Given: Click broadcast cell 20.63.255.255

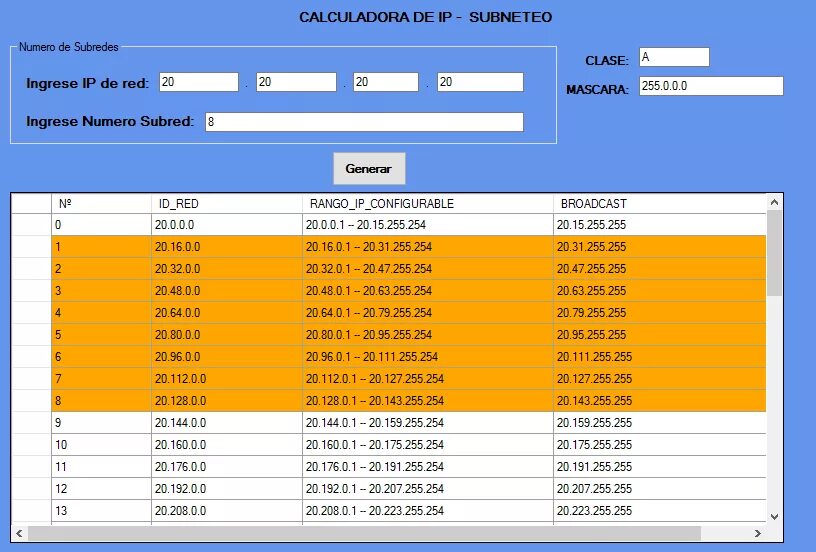Looking at the screenshot, I should [x=660, y=291].
